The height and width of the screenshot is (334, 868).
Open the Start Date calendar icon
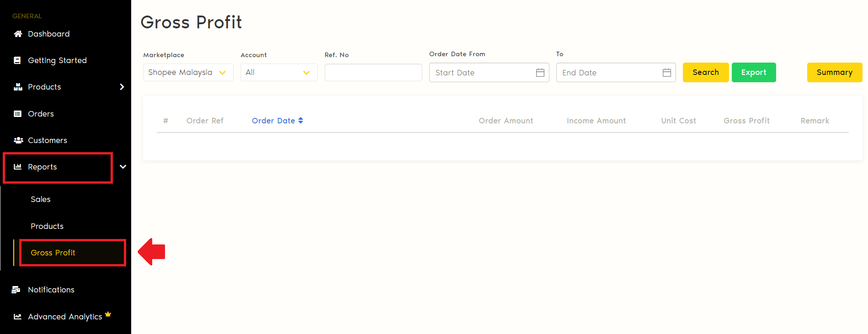[540, 73]
